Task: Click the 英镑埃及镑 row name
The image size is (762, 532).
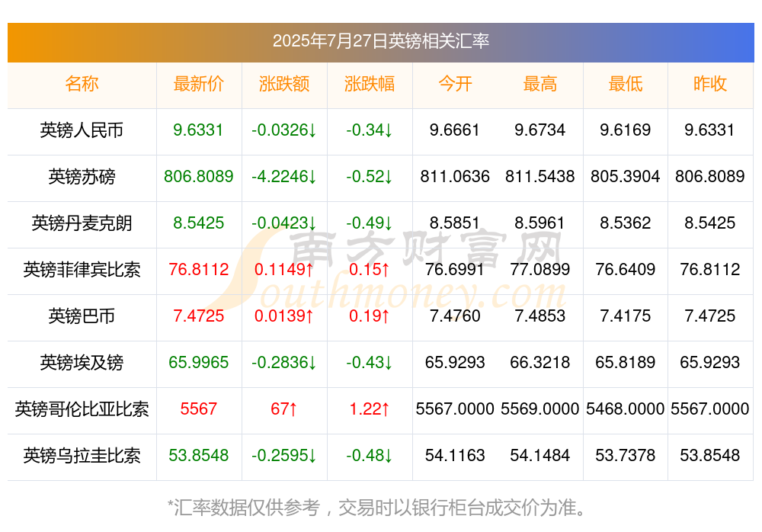Action: pos(82,363)
